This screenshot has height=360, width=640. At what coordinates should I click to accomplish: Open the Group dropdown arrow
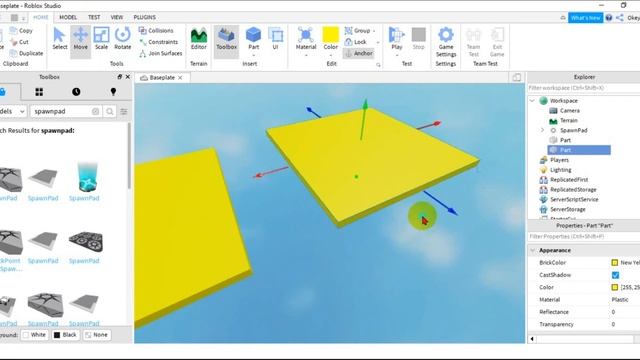pyautogui.click(x=374, y=31)
